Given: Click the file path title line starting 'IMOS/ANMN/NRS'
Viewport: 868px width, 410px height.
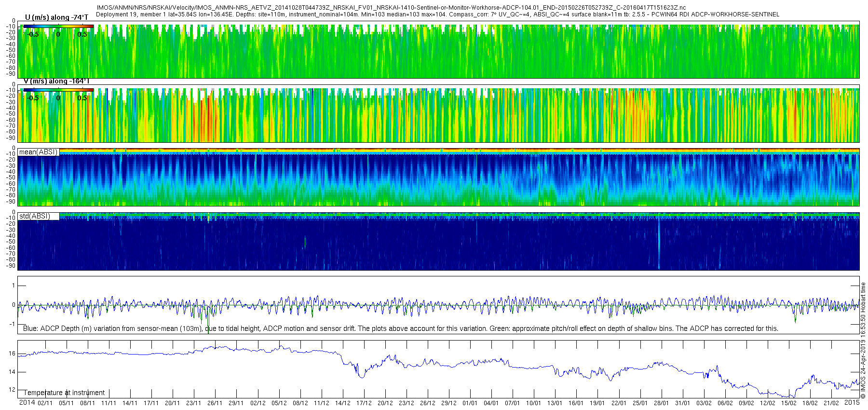Looking at the screenshot, I should coord(391,8).
